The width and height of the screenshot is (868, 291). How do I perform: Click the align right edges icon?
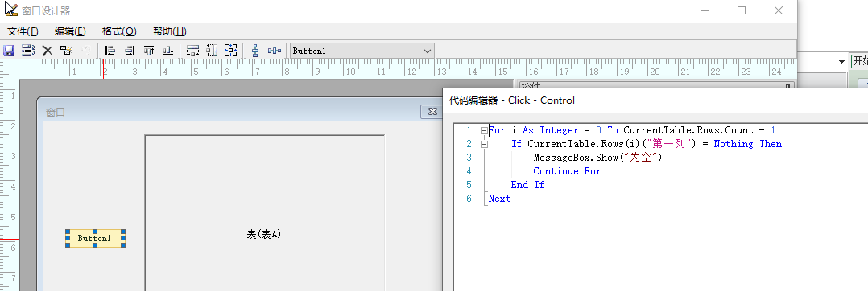(130, 51)
